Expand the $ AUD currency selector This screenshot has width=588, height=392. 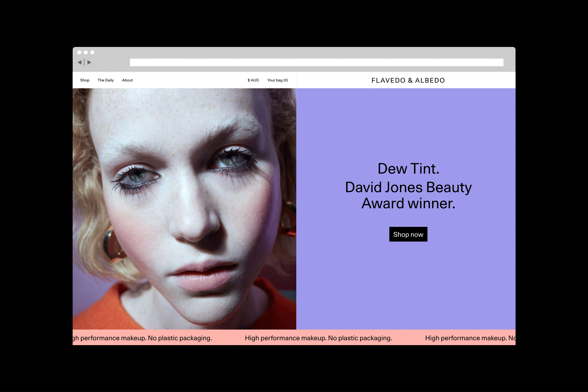point(253,80)
